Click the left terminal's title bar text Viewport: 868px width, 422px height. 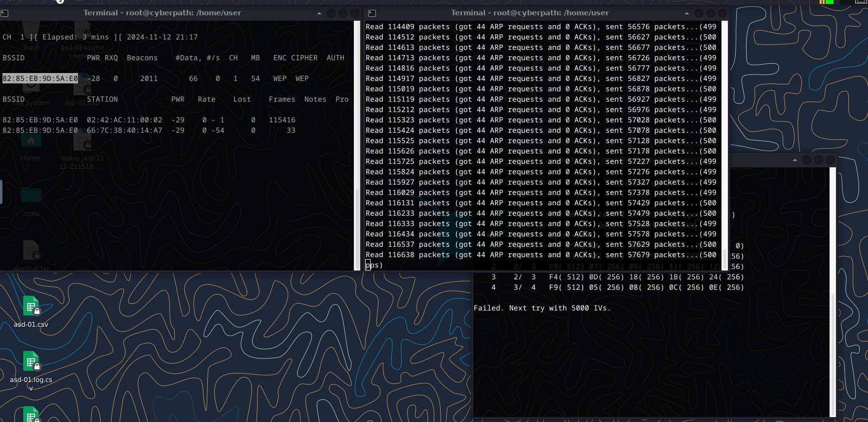tap(162, 13)
